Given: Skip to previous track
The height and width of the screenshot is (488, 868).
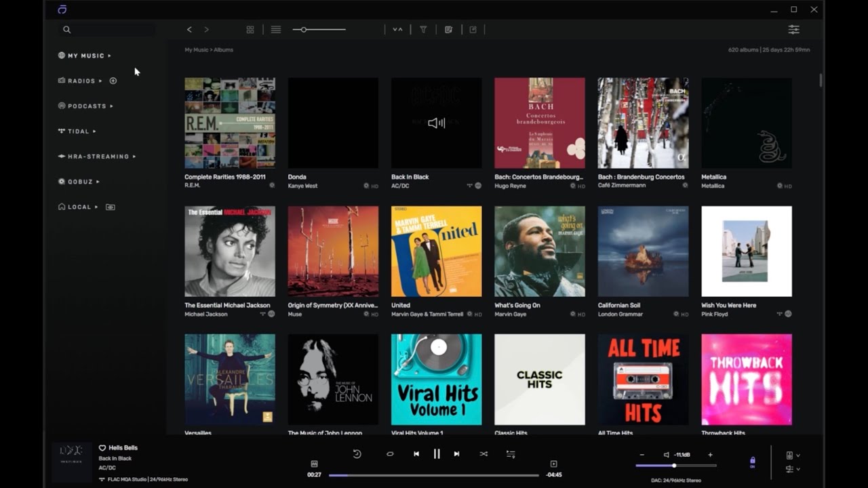Looking at the screenshot, I should pos(416,454).
